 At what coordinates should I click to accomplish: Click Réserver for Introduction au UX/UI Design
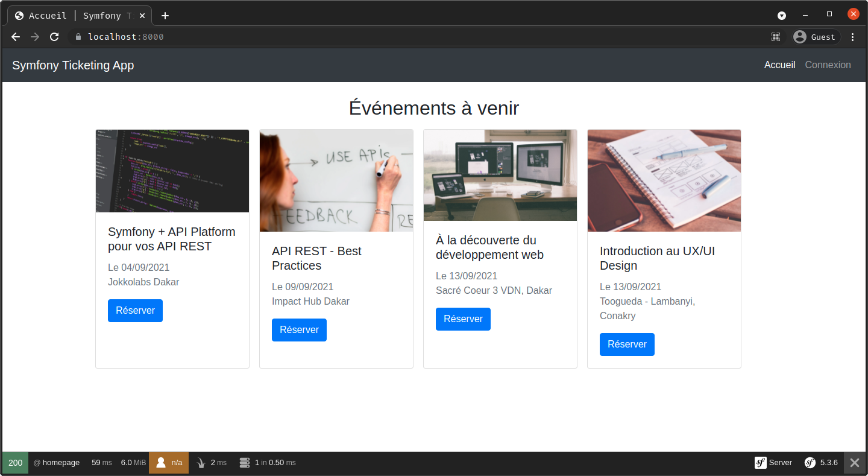[x=627, y=344]
